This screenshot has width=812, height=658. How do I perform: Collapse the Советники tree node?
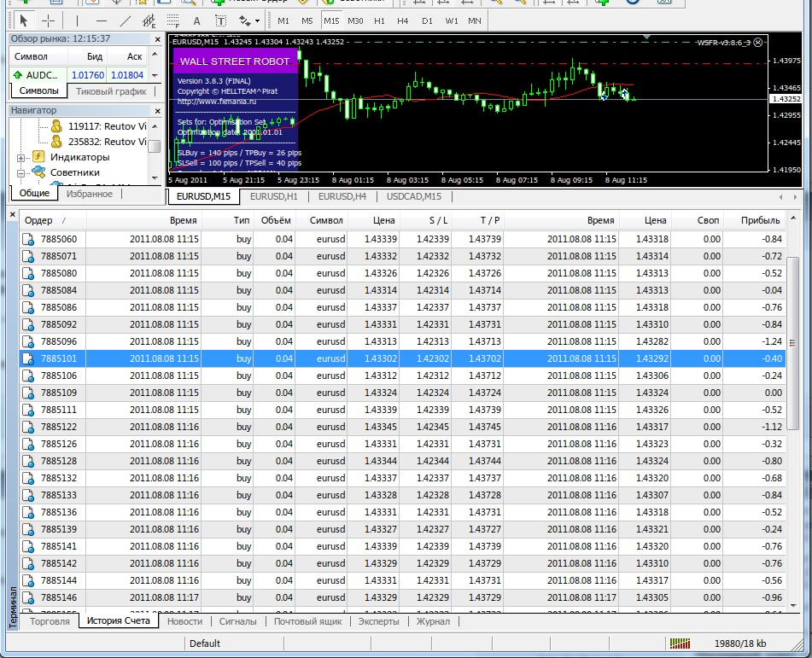(20, 173)
